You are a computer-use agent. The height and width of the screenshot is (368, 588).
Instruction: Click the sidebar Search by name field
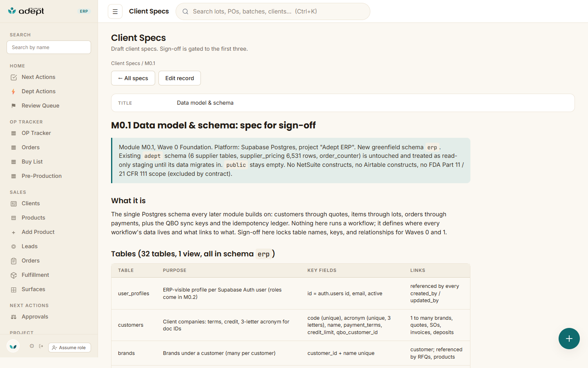click(x=49, y=47)
